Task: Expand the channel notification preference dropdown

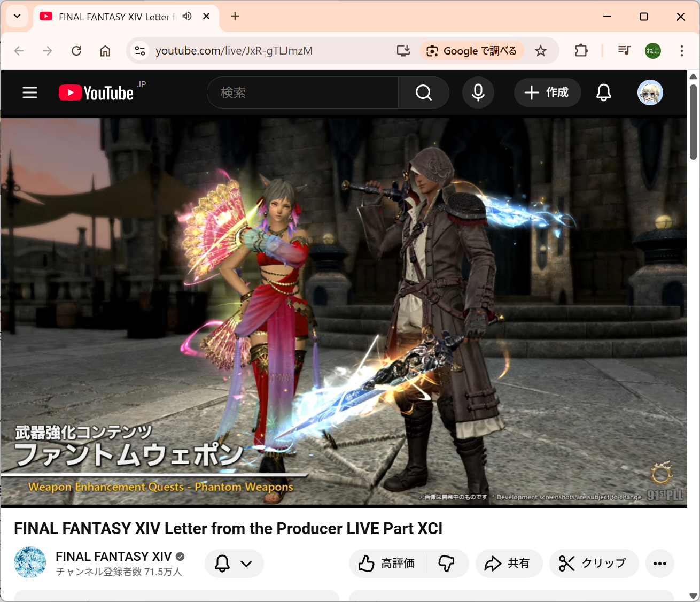Action: 234,564
